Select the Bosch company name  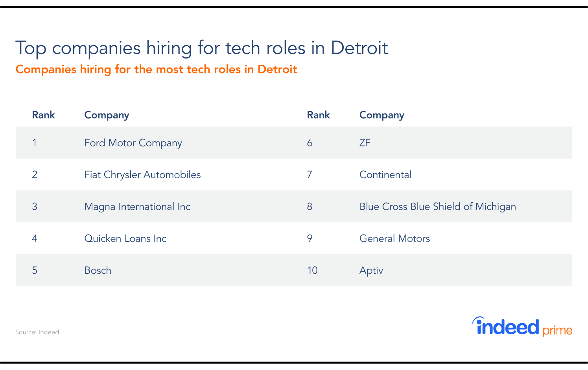[x=98, y=270]
